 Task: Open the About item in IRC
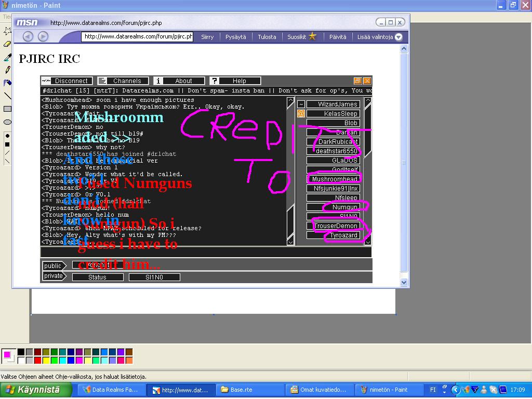[x=179, y=81]
